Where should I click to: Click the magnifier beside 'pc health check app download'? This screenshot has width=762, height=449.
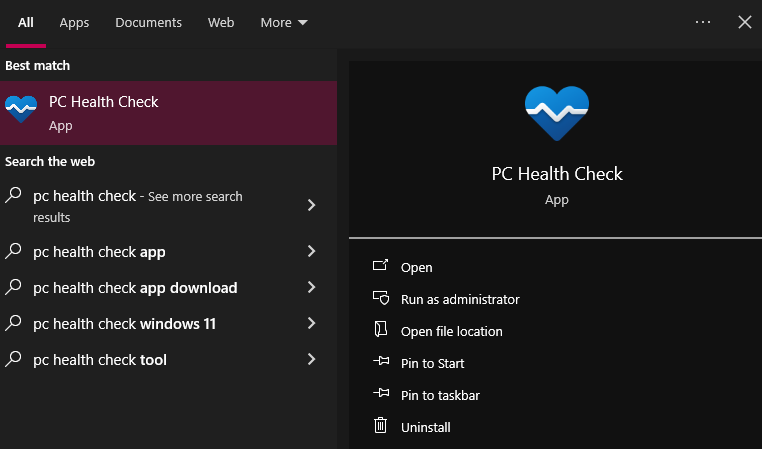(x=13, y=287)
